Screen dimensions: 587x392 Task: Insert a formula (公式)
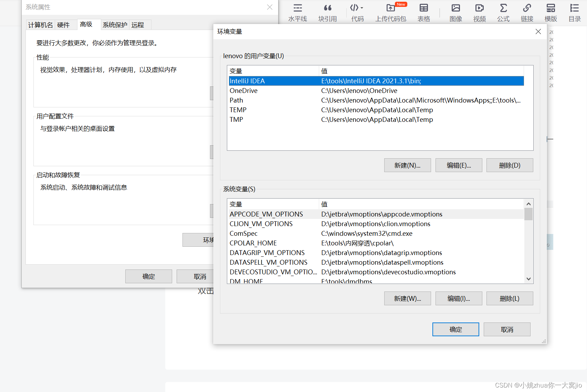click(x=503, y=12)
